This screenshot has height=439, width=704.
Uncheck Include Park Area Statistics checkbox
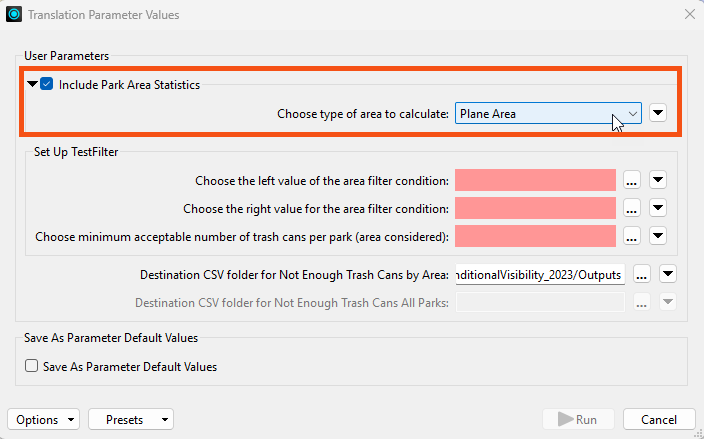coord(47,84)
